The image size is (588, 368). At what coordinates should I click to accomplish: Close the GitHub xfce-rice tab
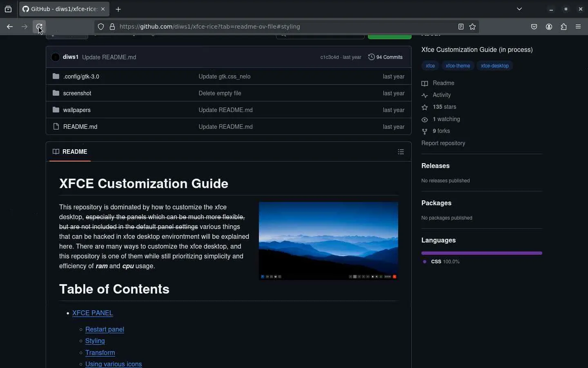click(103, 9)
